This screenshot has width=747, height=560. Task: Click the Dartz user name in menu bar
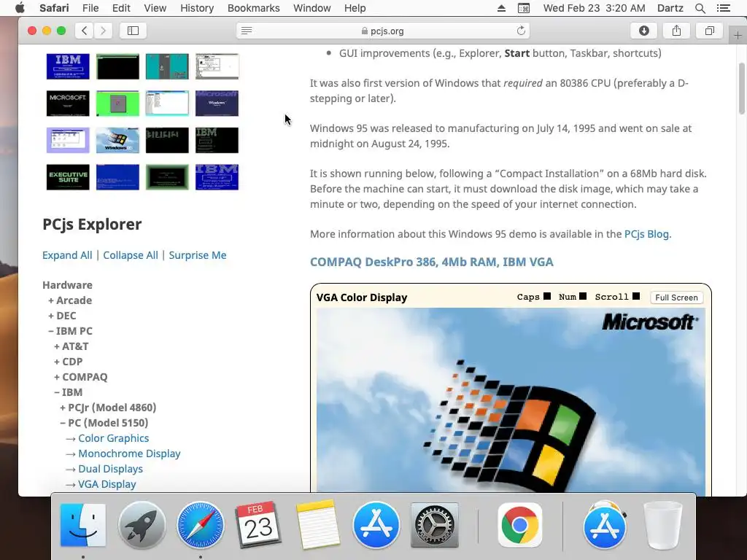pos(670,8)
